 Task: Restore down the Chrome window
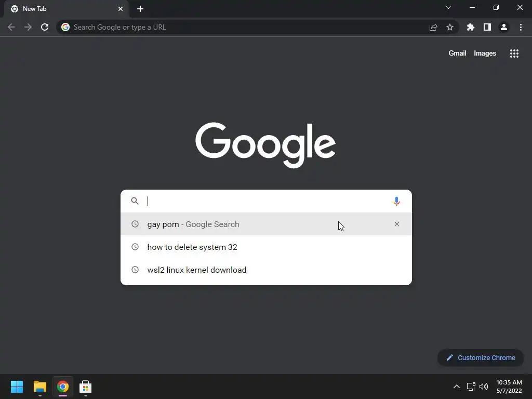(x=496, y=7)
